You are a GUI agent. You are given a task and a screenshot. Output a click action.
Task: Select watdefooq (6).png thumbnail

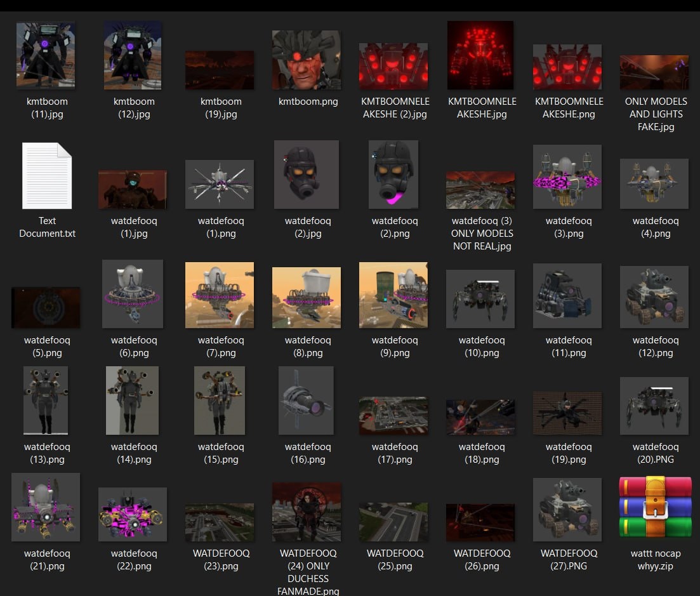[x=133, y=294]
